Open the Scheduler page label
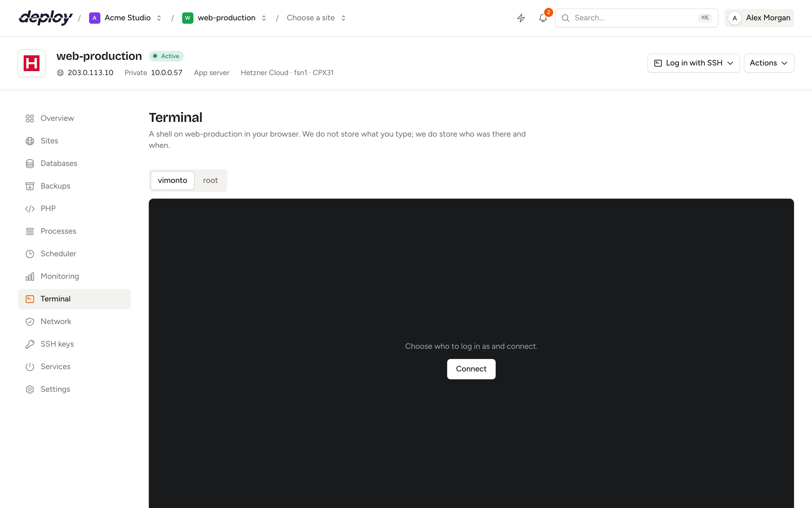Viewport: 812px width, 508px height. [x=58, y=254]
